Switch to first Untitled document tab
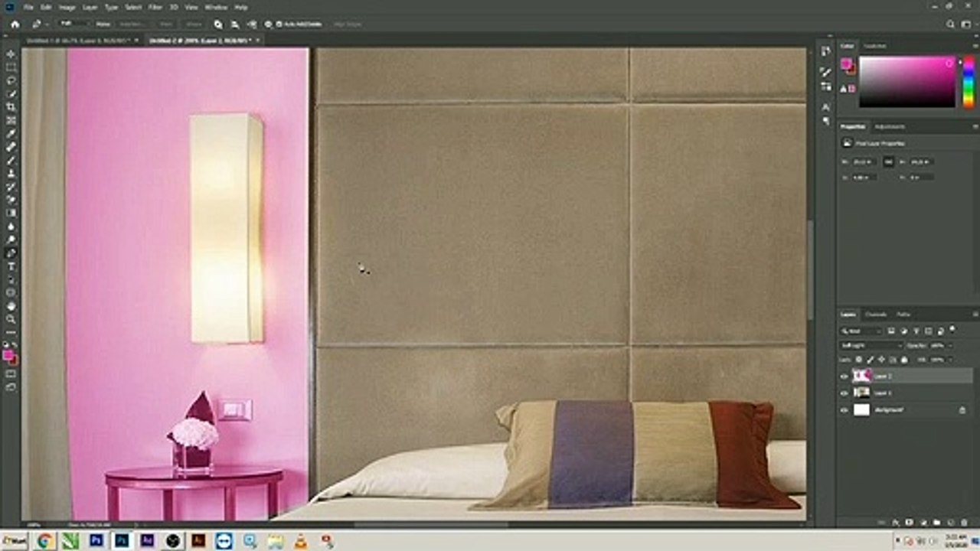980x551 pixels. (x=78, y=40)
